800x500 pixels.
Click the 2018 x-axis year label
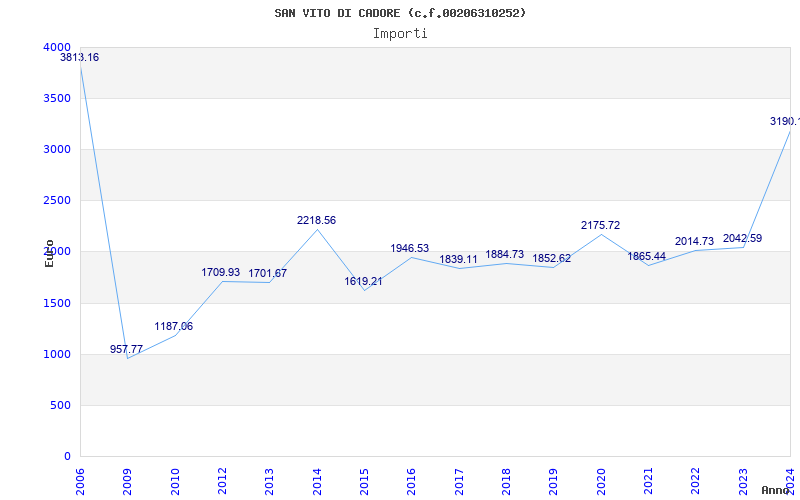point(506,482)
